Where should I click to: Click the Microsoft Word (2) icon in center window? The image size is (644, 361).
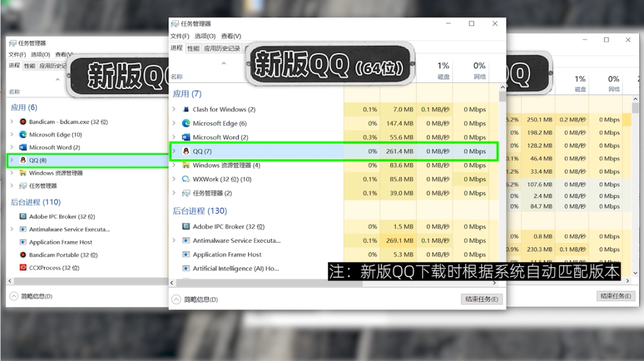pos(186,137)
